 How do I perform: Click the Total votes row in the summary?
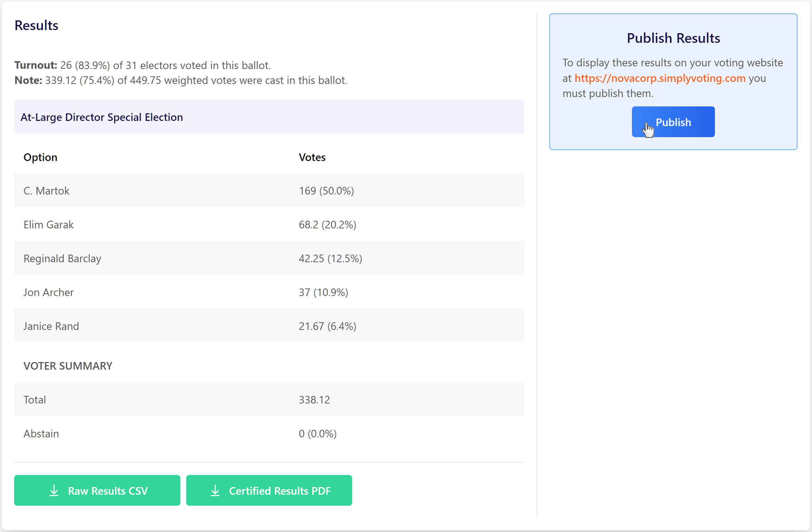[268, 400]
